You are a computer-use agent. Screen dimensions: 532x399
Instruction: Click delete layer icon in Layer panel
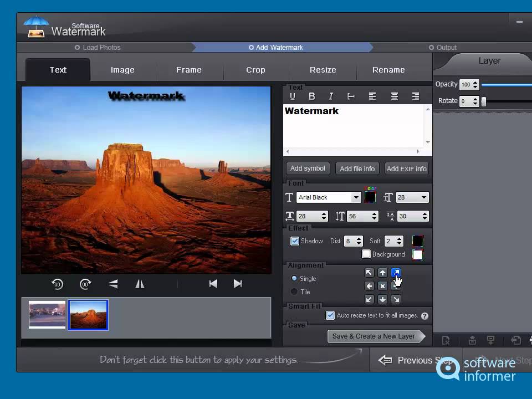click(446, 340)
